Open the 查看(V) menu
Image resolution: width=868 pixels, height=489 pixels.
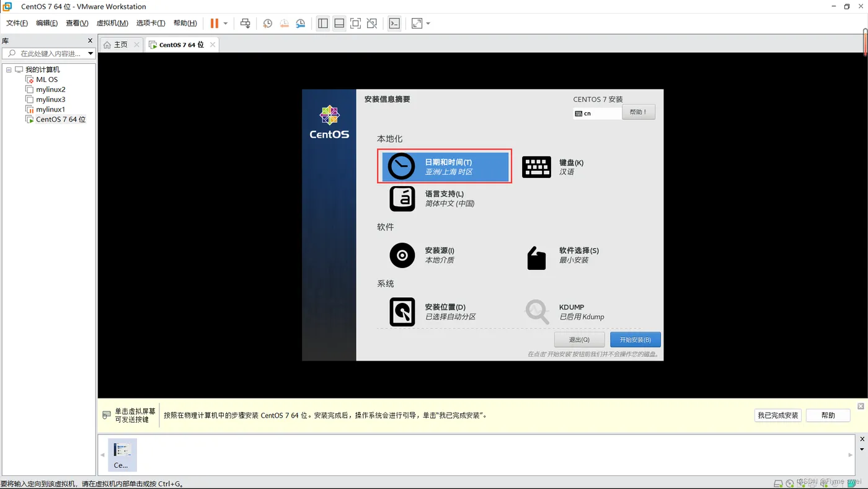click(77, 23)
